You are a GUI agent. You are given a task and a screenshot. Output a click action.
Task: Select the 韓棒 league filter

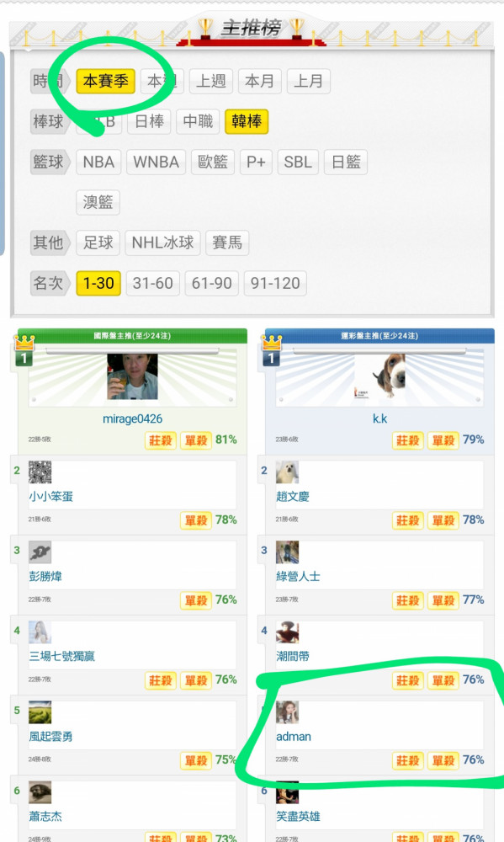[x=247, y=121]
